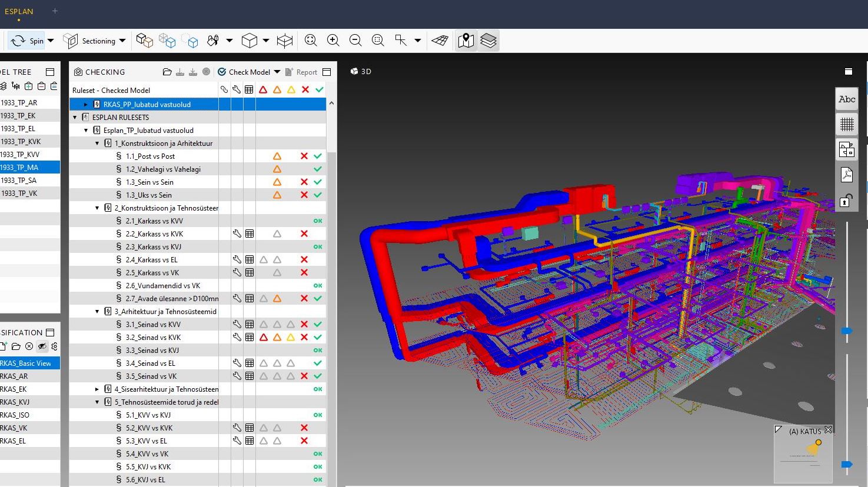Click the 3D cube viewpoint icon
Image resolution: width=868 pixels, height=487 pixels.
[x=250, y=41]
